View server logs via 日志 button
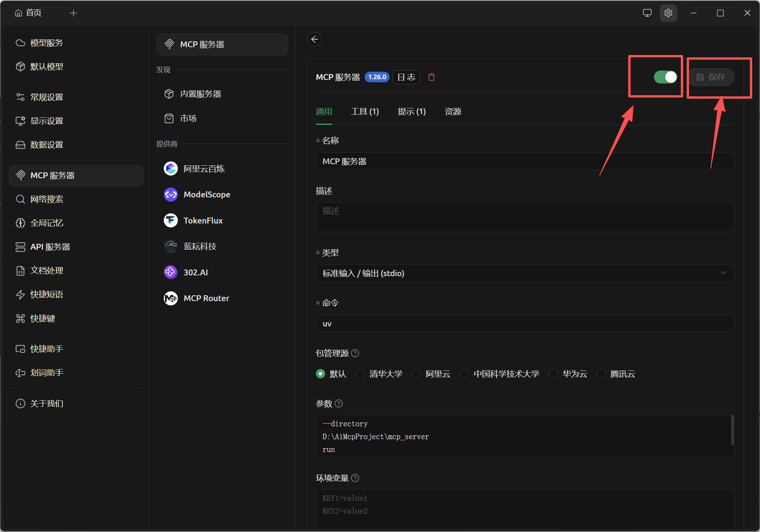This screenshot has width=760, height=532. [x=406, y=77]
